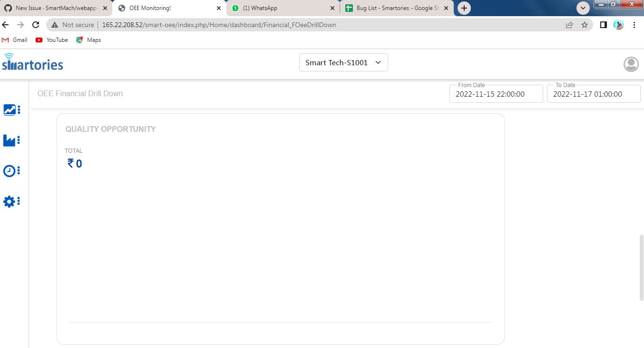Open the Chrome three-dot menu

[634, 25]
